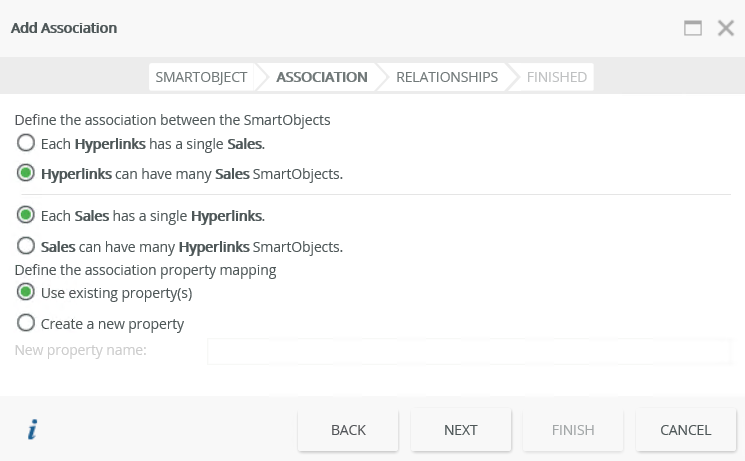Cancel the Add Association wizard
745x461 pixels.
[x=685, y=430]
